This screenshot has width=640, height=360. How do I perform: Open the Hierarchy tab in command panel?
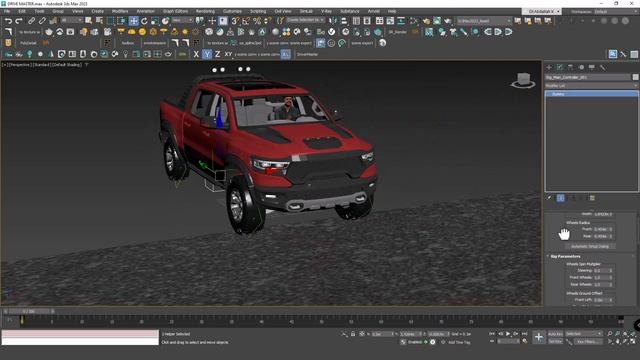[570, 67]
